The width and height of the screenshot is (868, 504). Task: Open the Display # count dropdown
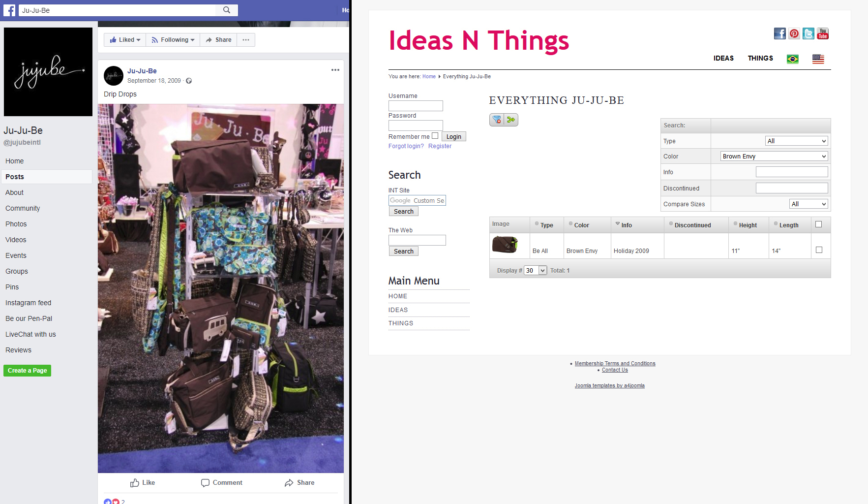click(x=536, y=270)
